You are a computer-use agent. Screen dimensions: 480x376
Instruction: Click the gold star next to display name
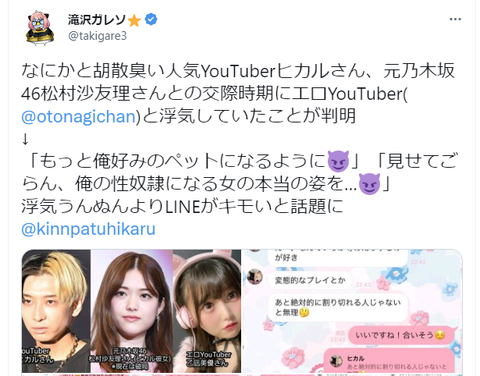(x=134, y=20)
